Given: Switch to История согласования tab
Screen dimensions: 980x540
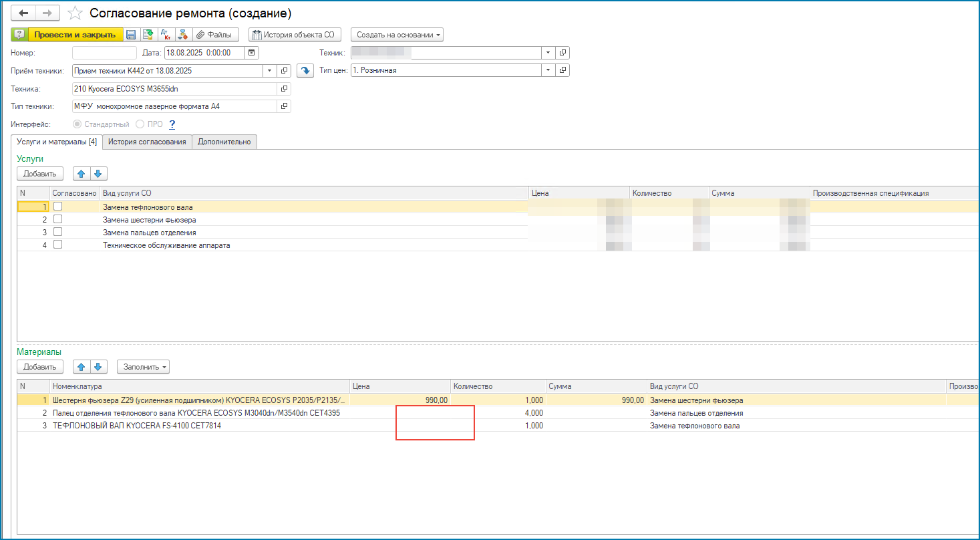Looking at the screenshot, I should point(147,142).
